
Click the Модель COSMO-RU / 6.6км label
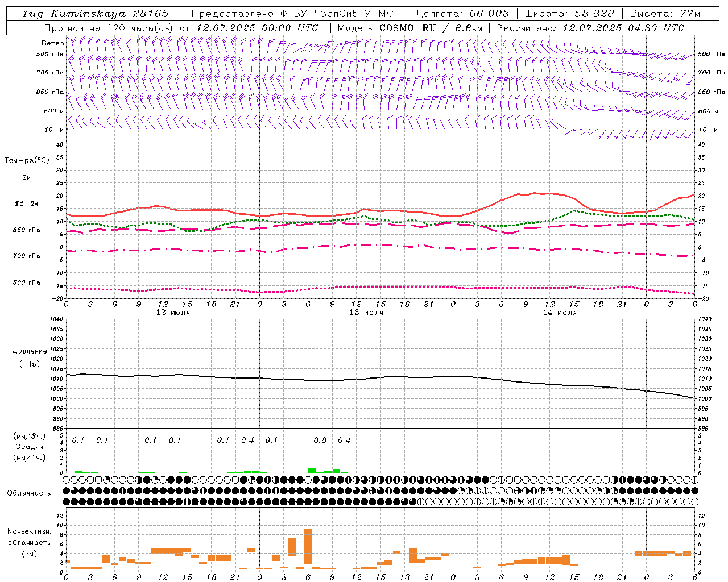(410, 28)
